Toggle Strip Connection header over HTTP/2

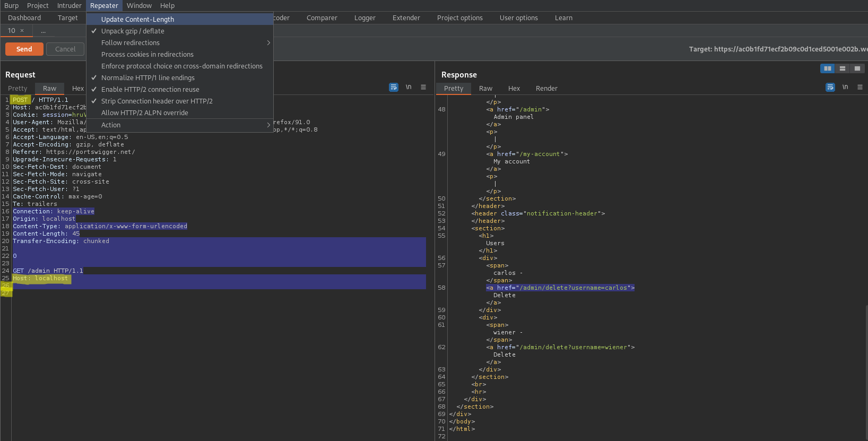[180, 101]
